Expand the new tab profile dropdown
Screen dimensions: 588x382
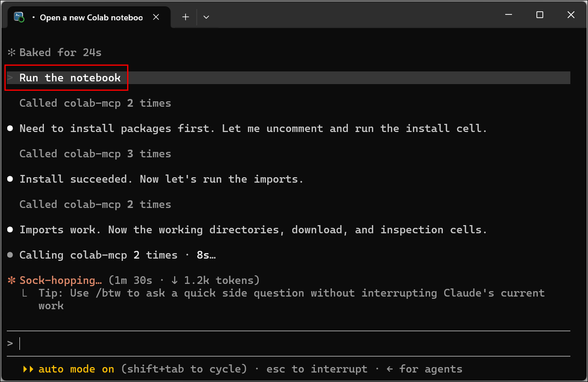tap(206, 17)
